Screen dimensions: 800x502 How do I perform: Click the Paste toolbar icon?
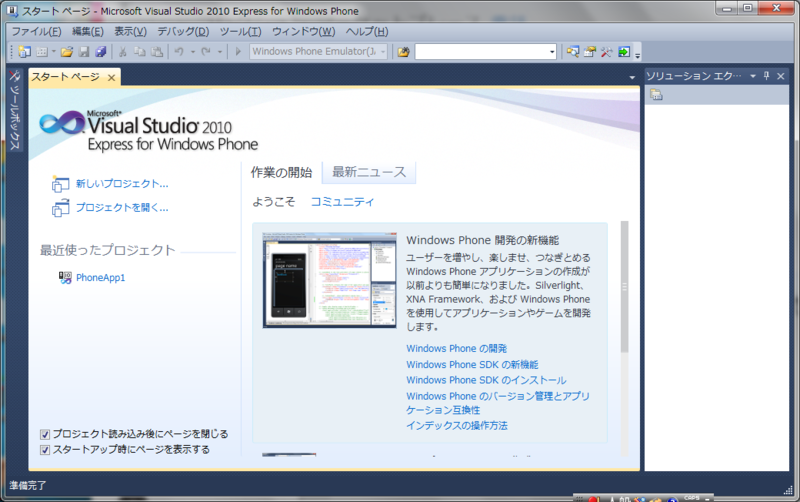[157, 52]
